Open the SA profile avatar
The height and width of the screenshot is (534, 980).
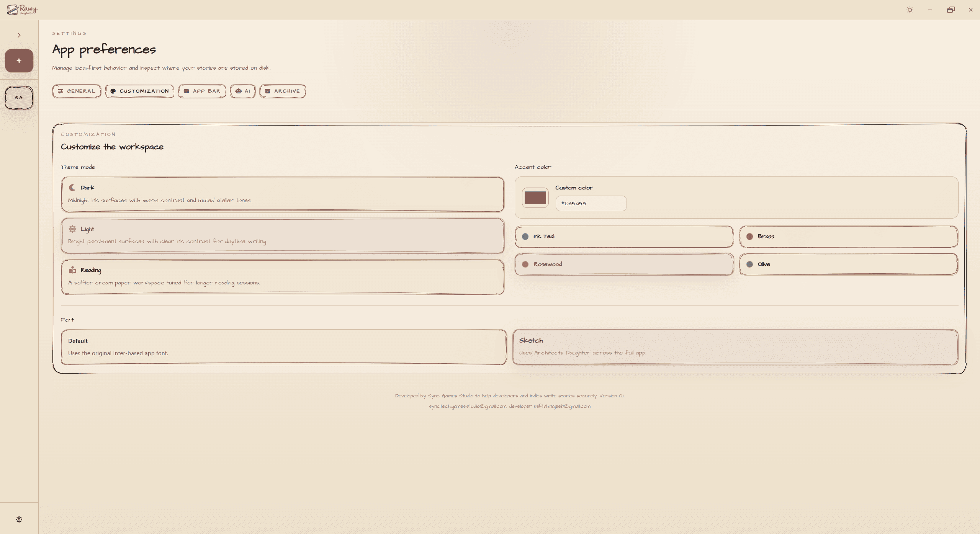[19, 98]
